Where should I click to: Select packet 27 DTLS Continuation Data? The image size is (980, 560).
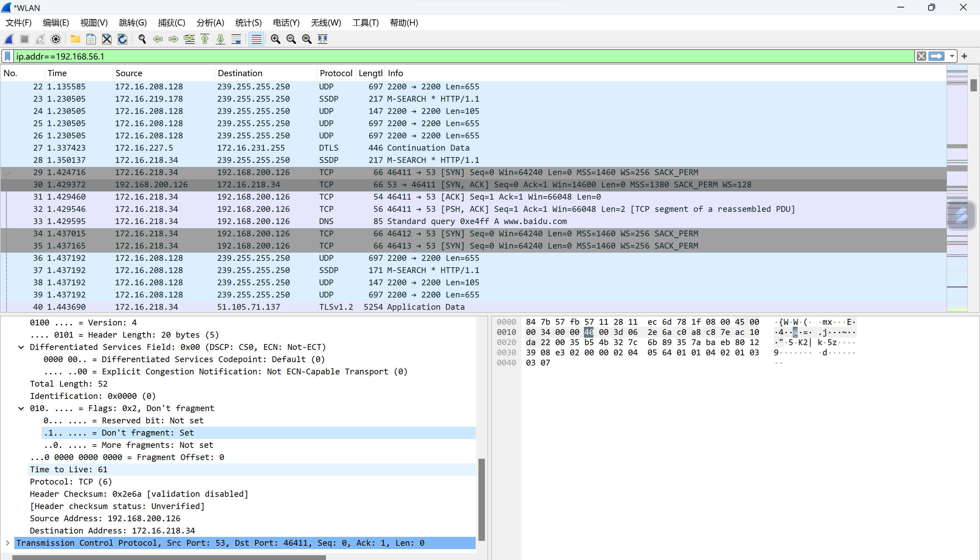pos(473,148)
